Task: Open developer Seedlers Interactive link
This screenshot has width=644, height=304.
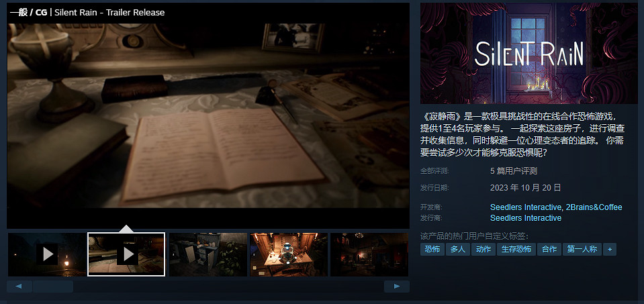Action: [x=525, y=207]
